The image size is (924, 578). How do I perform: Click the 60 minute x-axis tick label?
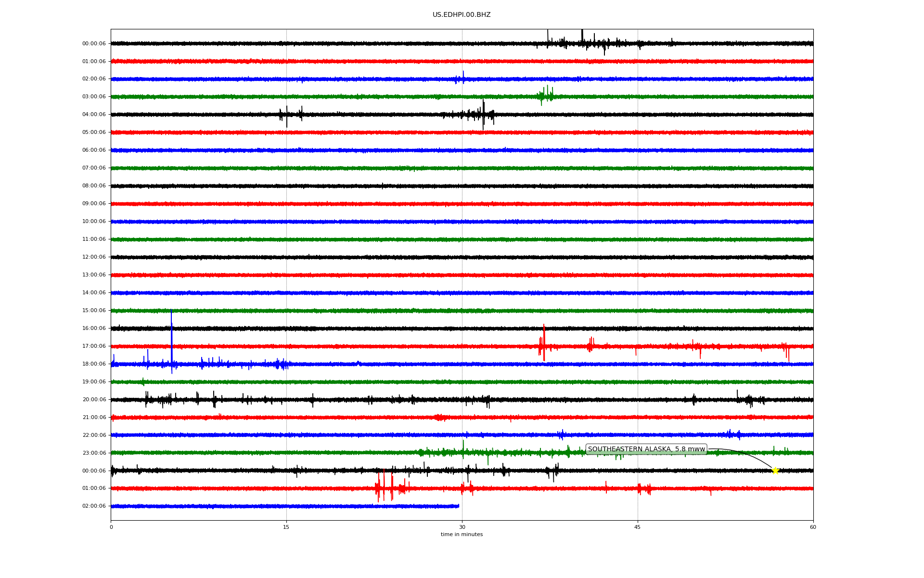point(813,527)
